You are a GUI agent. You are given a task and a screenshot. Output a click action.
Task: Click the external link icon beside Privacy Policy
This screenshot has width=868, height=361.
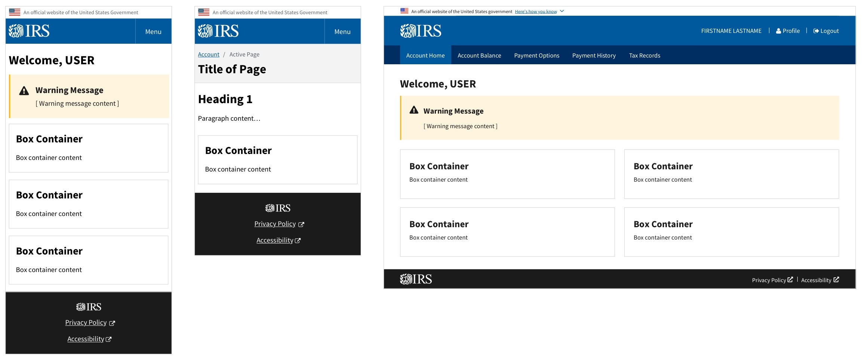pyautogui.click(x=790, y=279)
